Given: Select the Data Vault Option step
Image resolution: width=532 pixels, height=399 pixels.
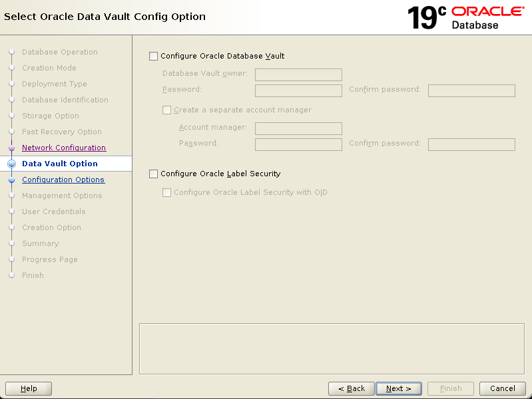Looking at the screenshot, I should click(60, 164).
